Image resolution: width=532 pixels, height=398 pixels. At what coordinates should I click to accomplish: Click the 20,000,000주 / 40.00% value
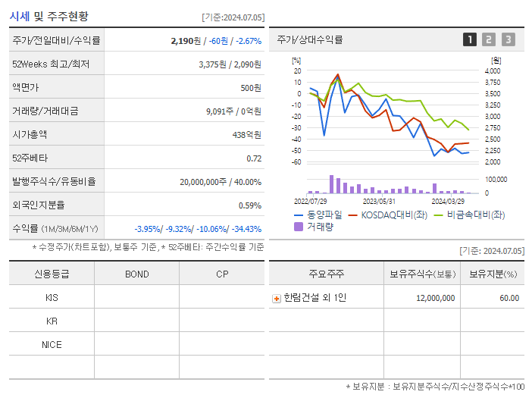(x=221, y=182)
